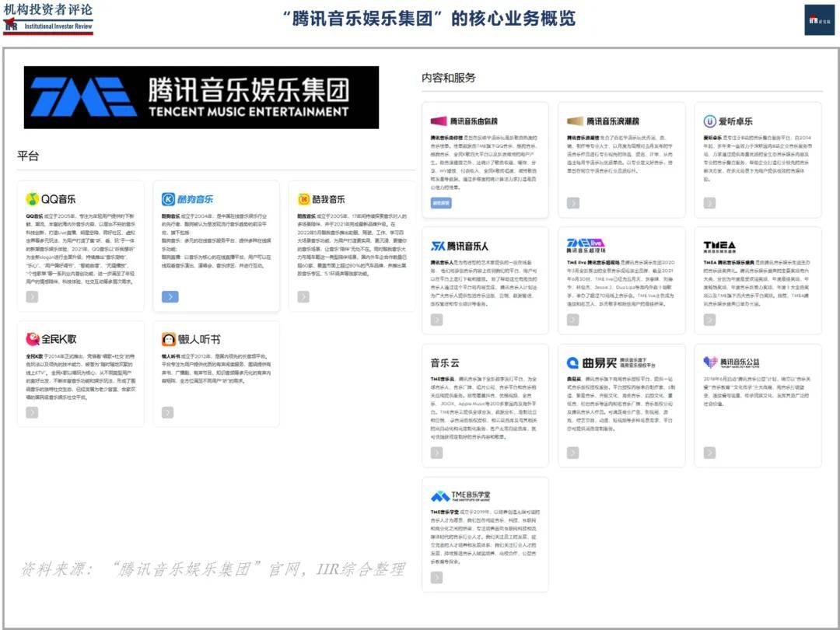Click the 爱听卓乐 title text
This screenshot has width=840, height=630.
[736, 121]
